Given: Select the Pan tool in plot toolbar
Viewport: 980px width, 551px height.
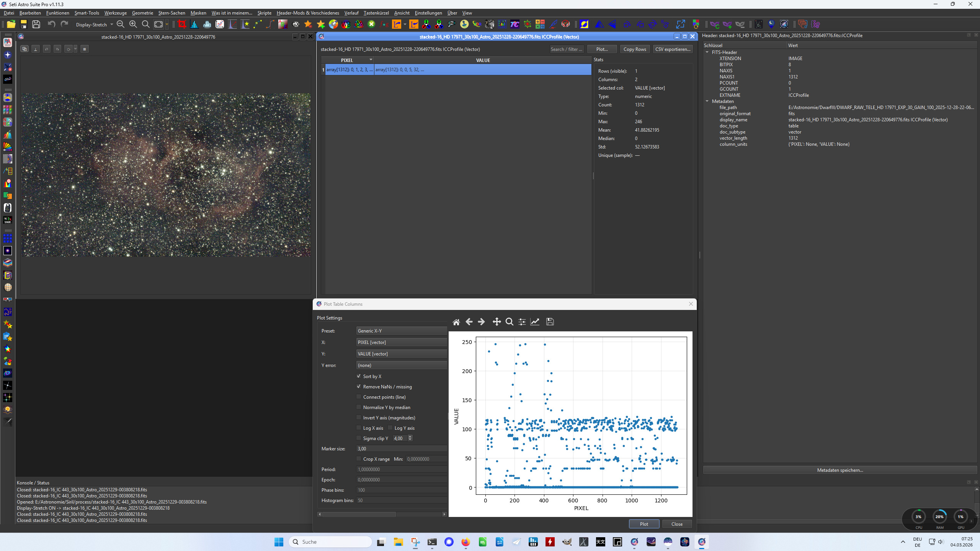Looking at the screenshot, I should tap(497, 322).
